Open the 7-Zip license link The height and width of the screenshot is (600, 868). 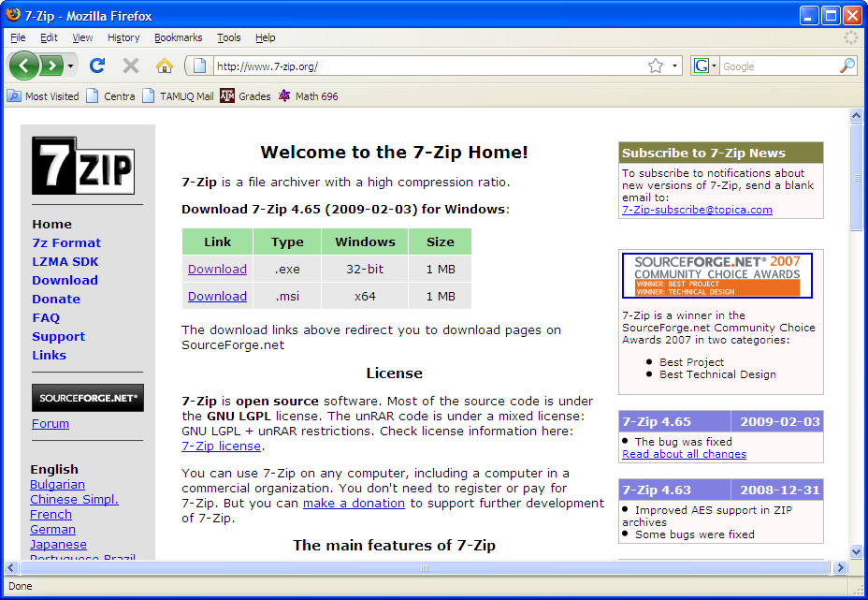pyautogui.click(x=221, y=446)
